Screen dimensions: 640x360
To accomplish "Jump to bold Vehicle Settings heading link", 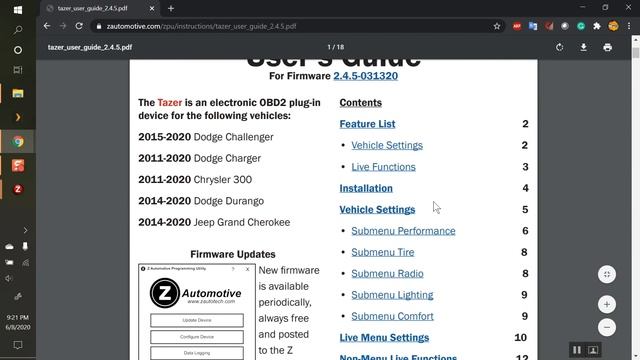I will (377, 209).
